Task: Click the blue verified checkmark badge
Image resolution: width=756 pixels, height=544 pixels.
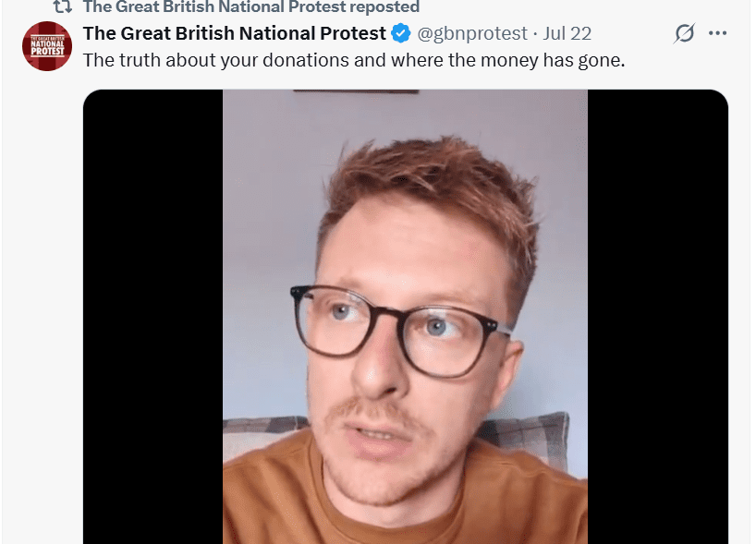Action: click(400, 34)
